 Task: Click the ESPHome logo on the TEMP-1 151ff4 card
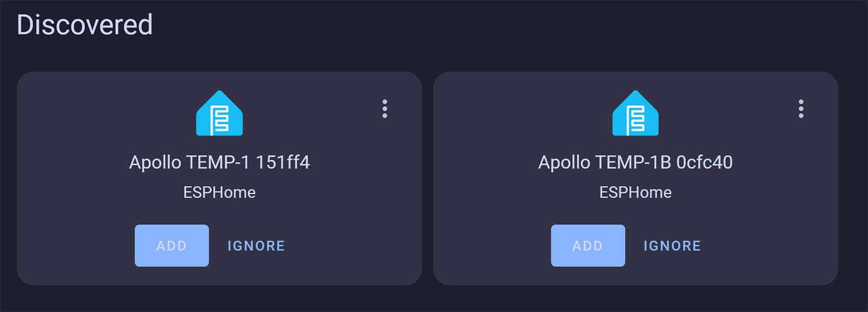point(219,113)
